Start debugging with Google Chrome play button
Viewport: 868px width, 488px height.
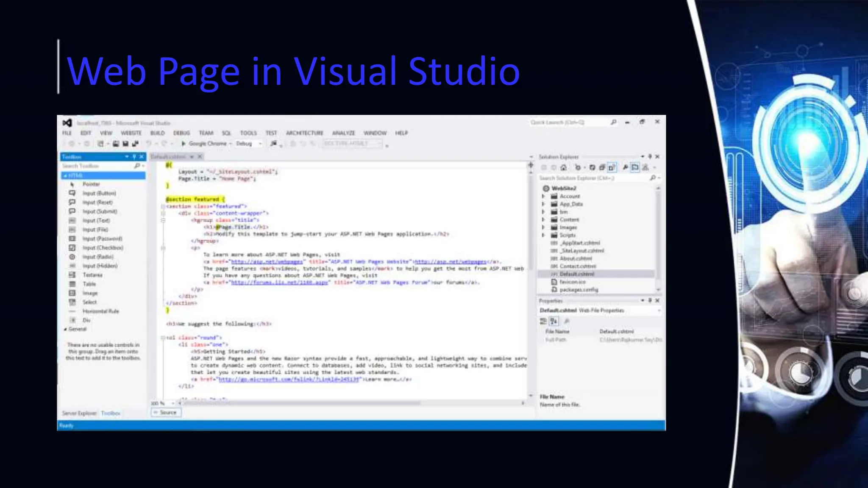coord(184,144)
